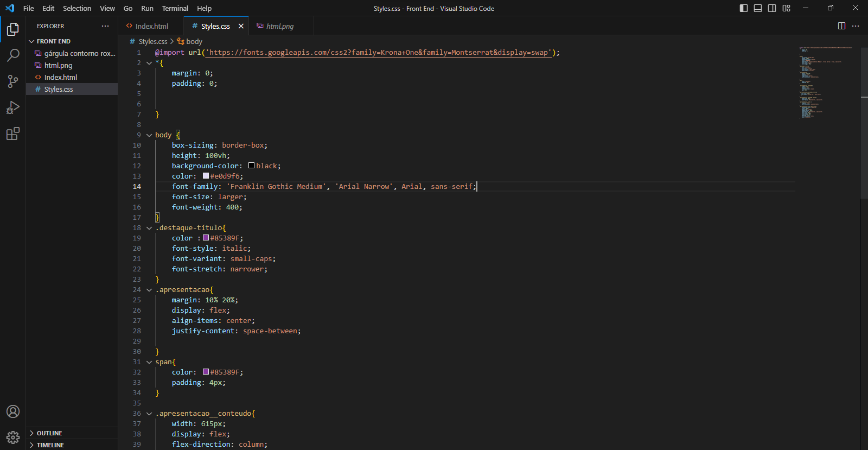
Task: Click the minimap code overview
Action: click(827, 83)
